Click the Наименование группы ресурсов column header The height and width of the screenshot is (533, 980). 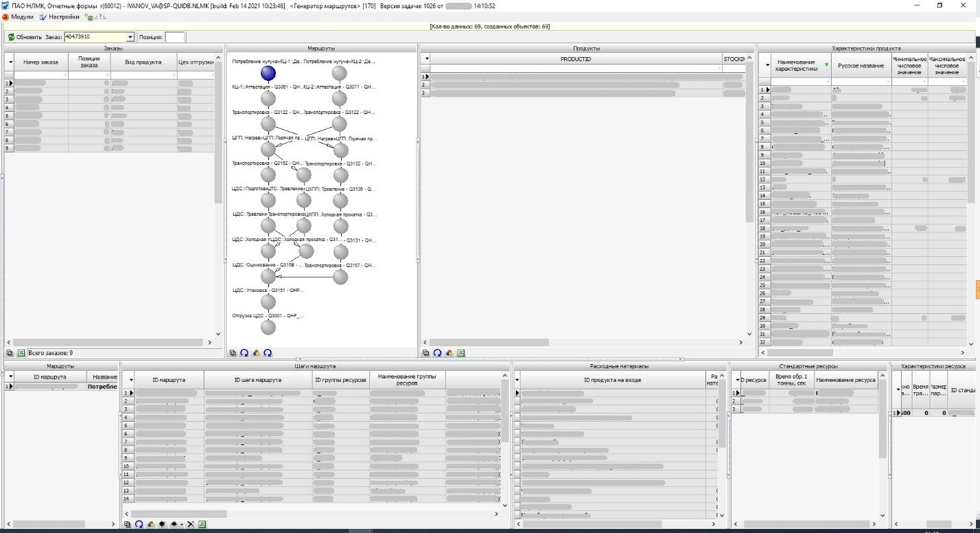tap(407, 380)
